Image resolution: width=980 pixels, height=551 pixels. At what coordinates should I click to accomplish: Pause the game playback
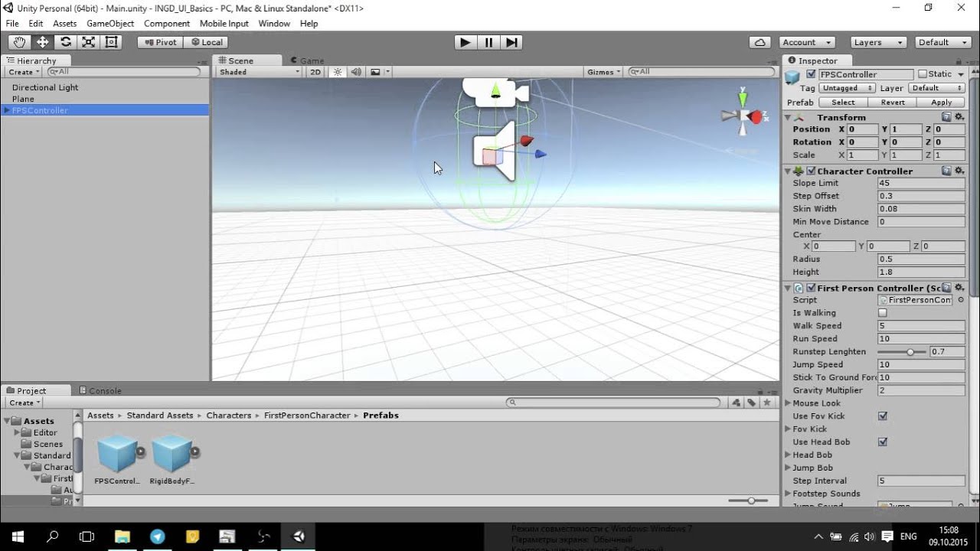pyautogui.click(x=488, y=42)
